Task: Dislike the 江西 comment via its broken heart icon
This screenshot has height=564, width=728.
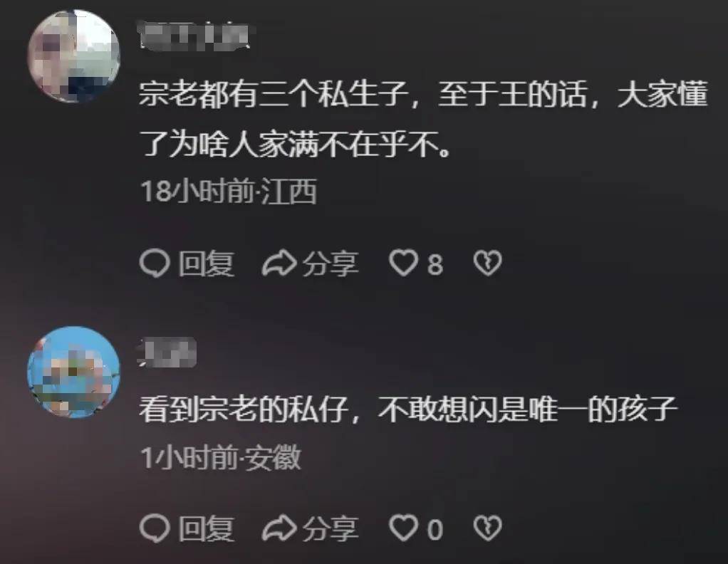Action: tap(487, 263)
